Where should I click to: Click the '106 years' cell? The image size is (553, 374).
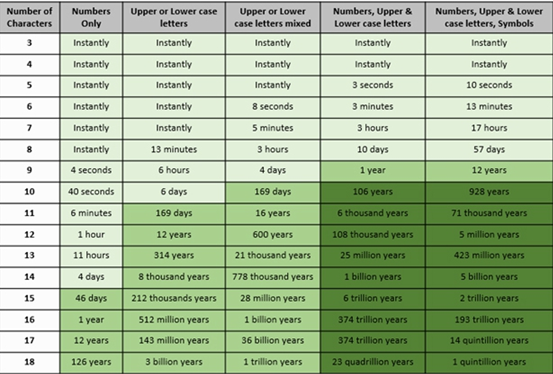pos(373,192)
